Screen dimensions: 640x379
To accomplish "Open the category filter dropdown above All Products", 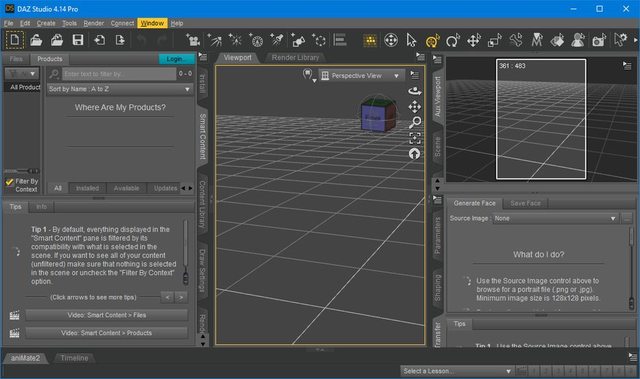I will pyautogui.click(x=22, y=74).
